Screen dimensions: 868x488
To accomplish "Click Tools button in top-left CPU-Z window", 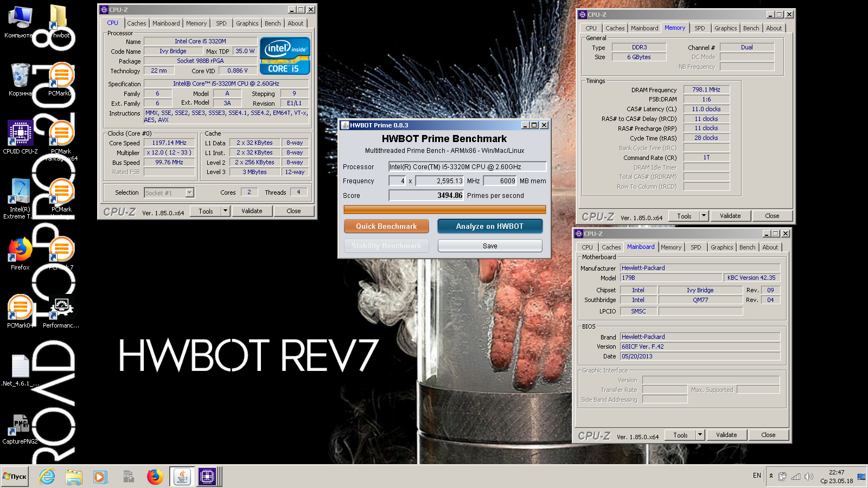I will click(x=206, y=211).
